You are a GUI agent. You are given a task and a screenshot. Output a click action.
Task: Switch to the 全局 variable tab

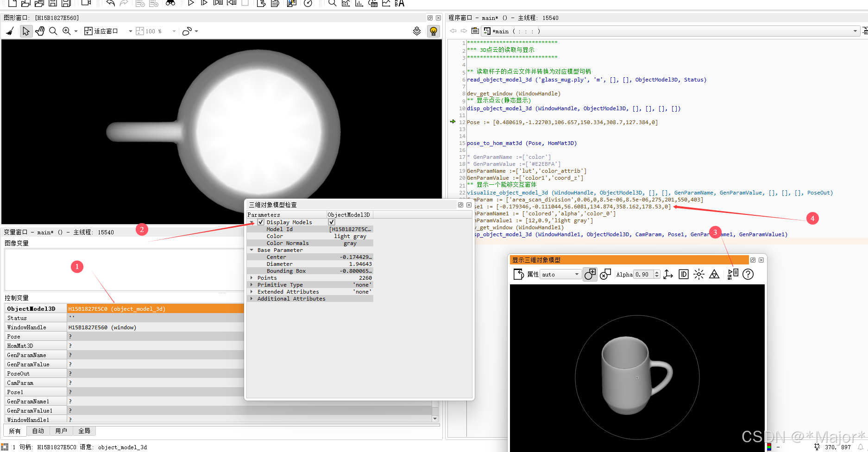click(84, 431)
